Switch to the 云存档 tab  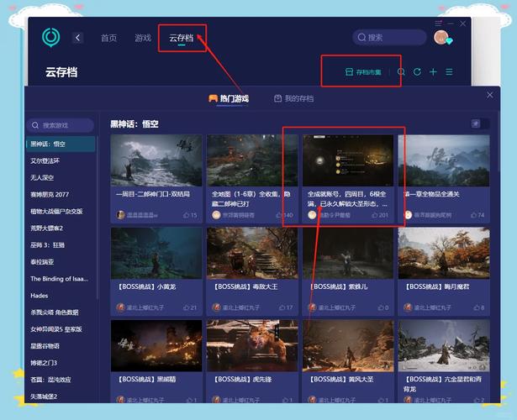182,38
